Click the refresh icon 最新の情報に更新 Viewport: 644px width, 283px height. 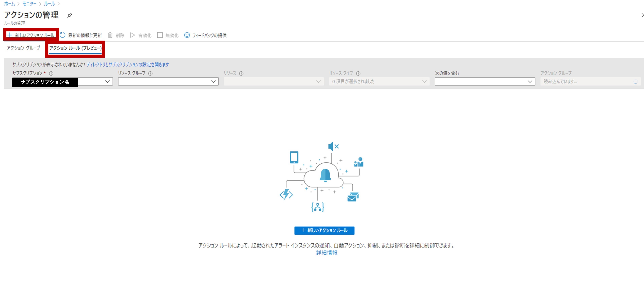(62, 35)
